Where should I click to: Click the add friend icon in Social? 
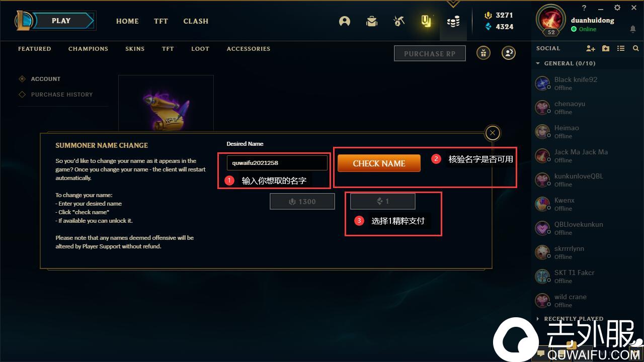point(591,48)
